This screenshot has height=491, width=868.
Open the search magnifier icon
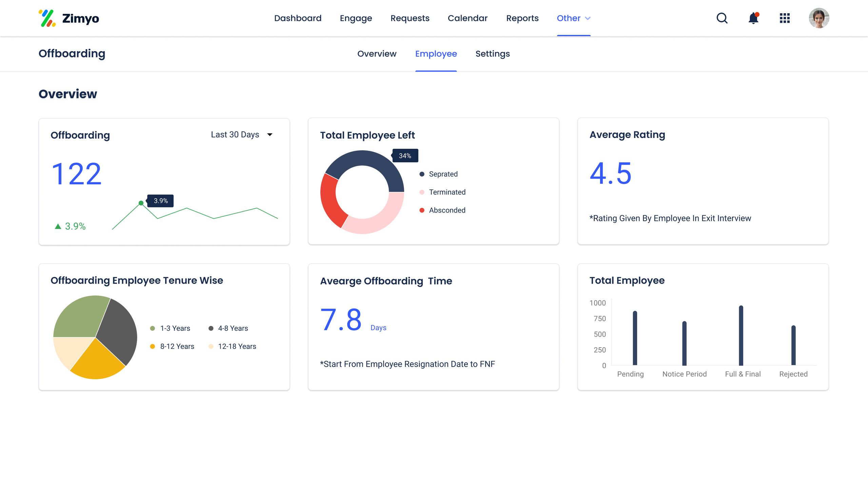click(722, 18)
